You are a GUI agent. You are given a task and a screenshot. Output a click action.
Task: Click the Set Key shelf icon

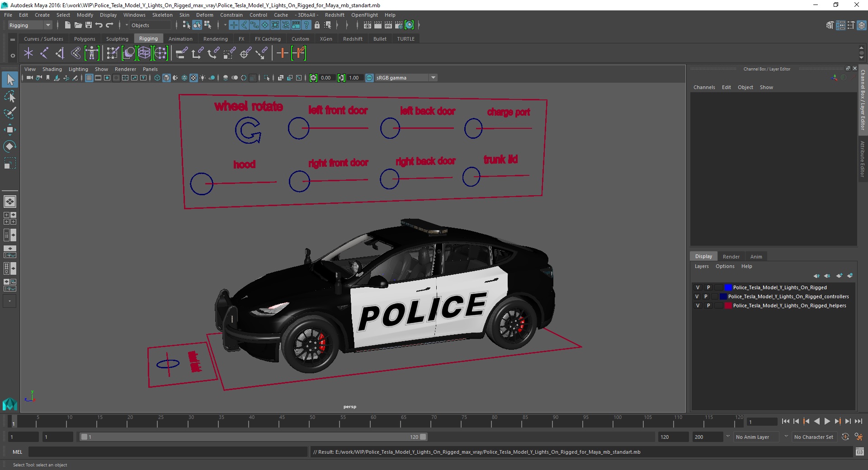click(x=282, y=53)
